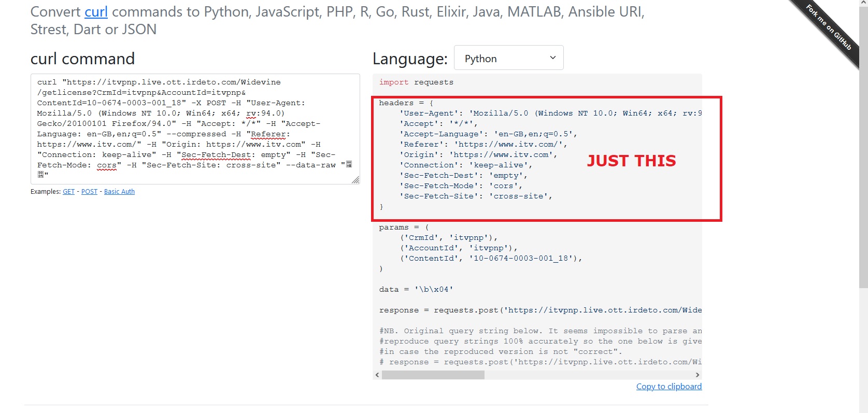
Task: Click the ('CrmId', 'itvpnp') line
Action: pyautogui.click(x=449, y=238)
